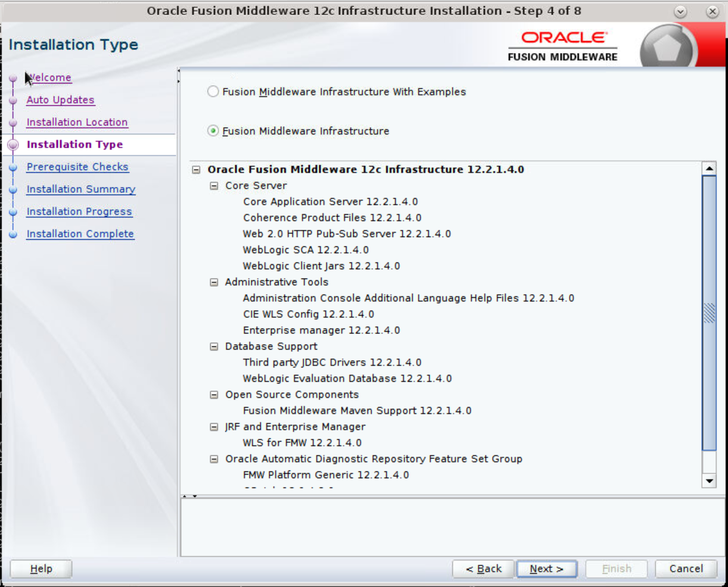
Task: Go to Installation Progress step
Action: 79,211
